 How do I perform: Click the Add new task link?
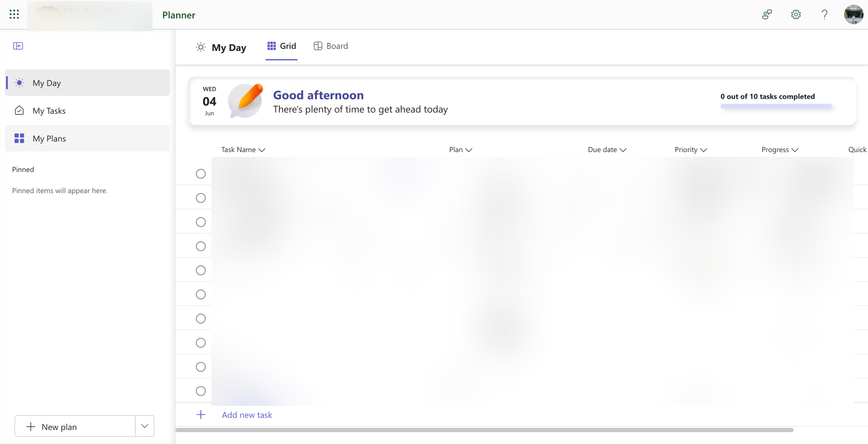coord(247,415)
